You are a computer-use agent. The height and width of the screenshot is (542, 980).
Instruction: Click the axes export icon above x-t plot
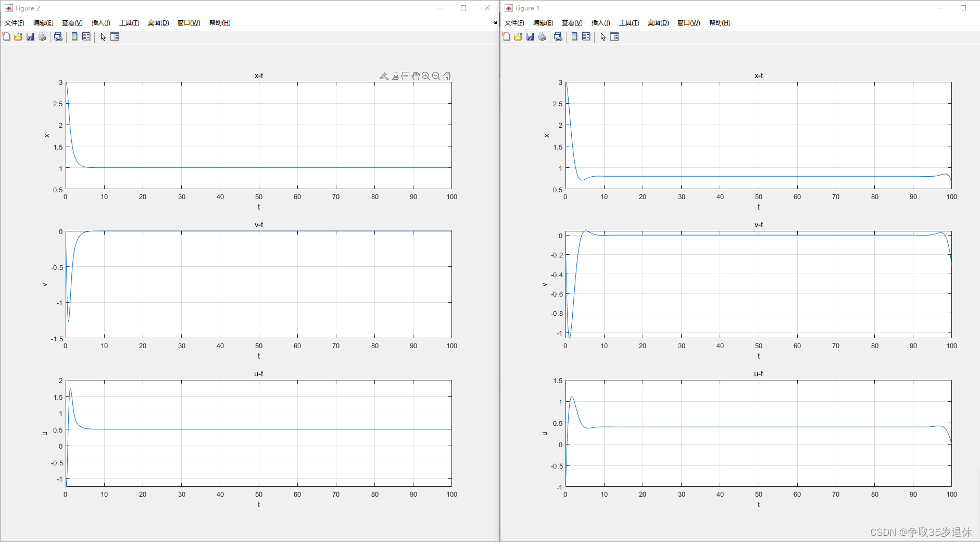[384, 76]
